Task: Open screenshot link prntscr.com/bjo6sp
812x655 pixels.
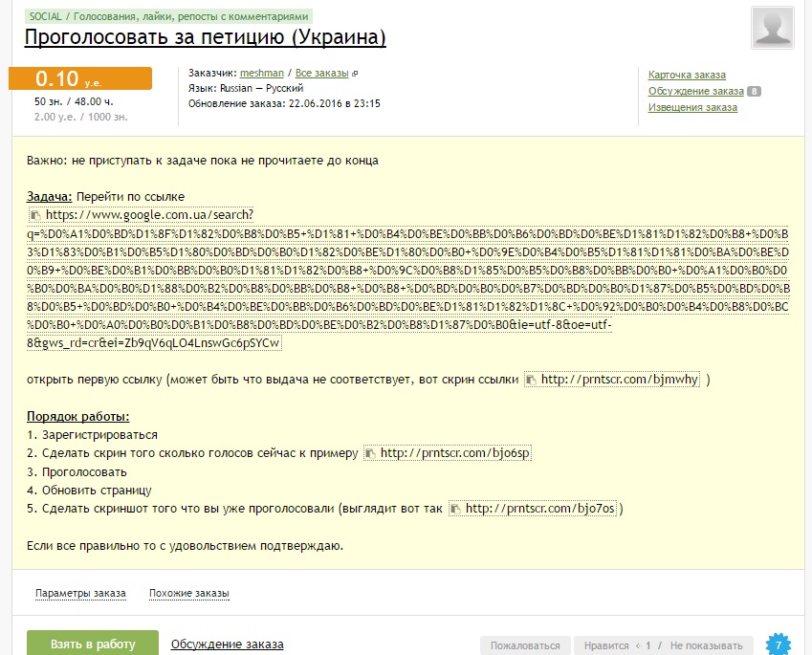Action: pos(454,453)
